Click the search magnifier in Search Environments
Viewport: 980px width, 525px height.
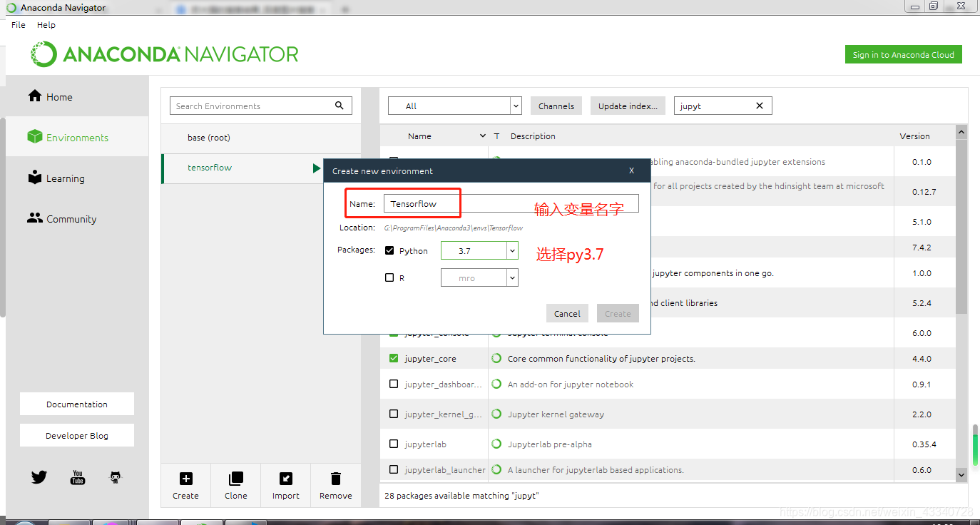click(340, 106)
